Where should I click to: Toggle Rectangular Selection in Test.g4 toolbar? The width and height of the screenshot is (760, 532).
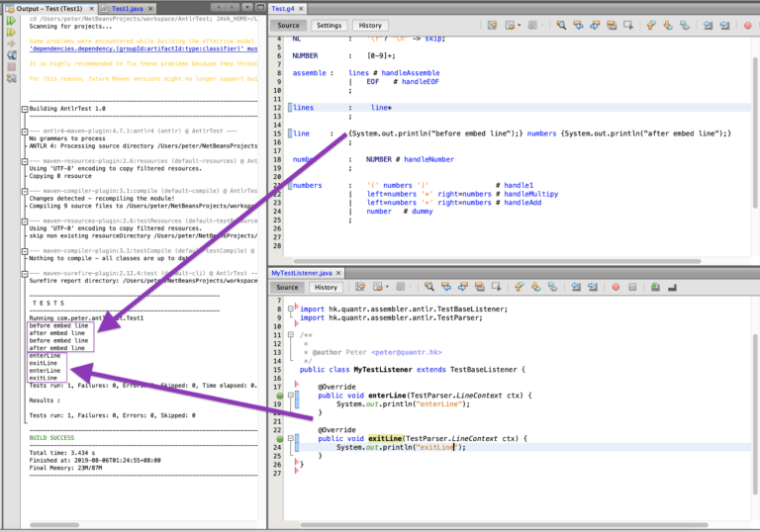pos(628,25)
